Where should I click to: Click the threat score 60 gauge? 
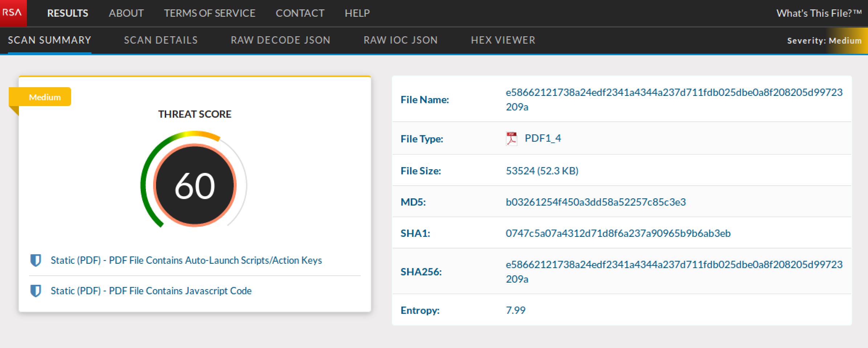(195, 186)
